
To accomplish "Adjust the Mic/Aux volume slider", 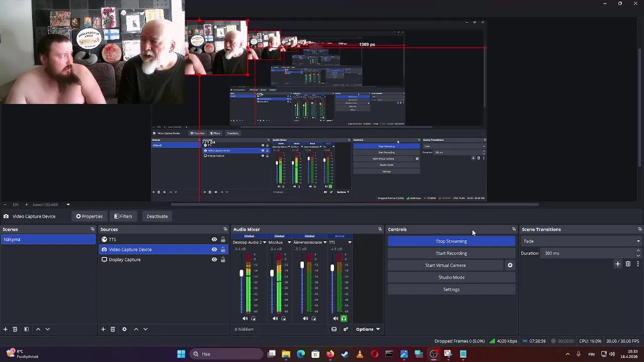I will pyautogui.click(x=272, y=273).
